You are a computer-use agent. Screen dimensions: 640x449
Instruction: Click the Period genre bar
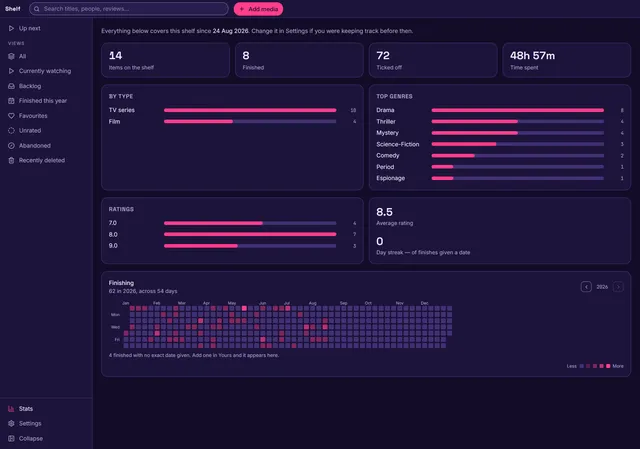(x=518, y=167)
